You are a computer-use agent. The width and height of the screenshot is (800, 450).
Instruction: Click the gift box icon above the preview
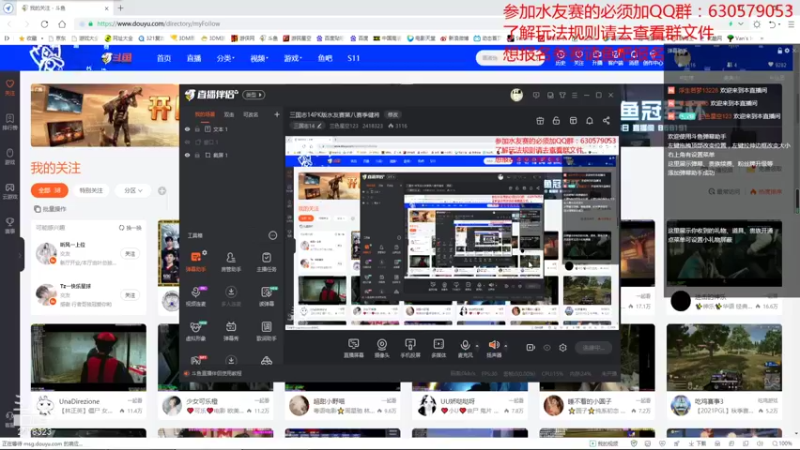(540, 120)
